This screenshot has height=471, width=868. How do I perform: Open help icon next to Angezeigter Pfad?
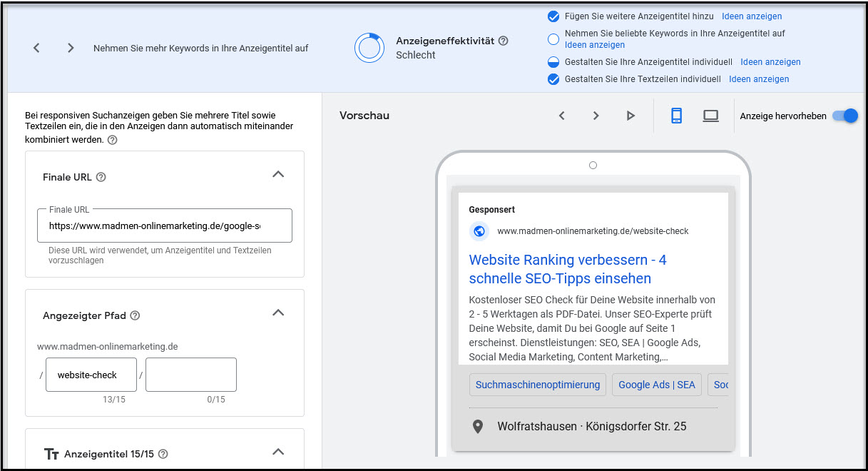(135, 315)
